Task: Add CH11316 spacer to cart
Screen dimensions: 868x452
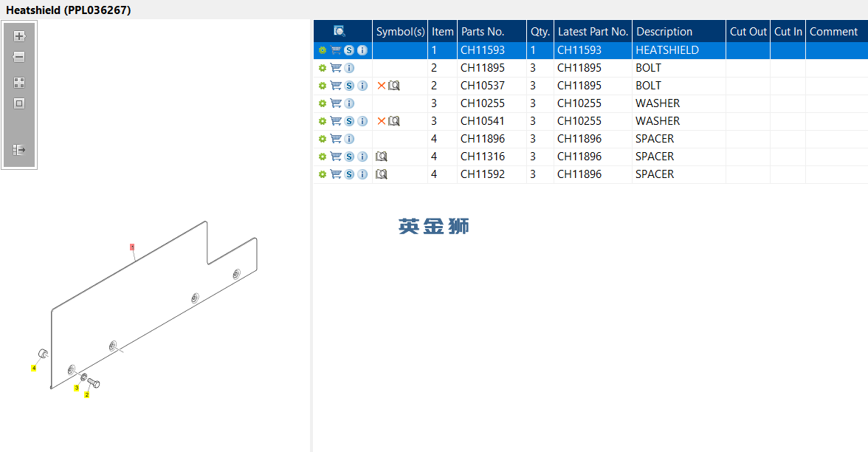Action: [335, 157]
